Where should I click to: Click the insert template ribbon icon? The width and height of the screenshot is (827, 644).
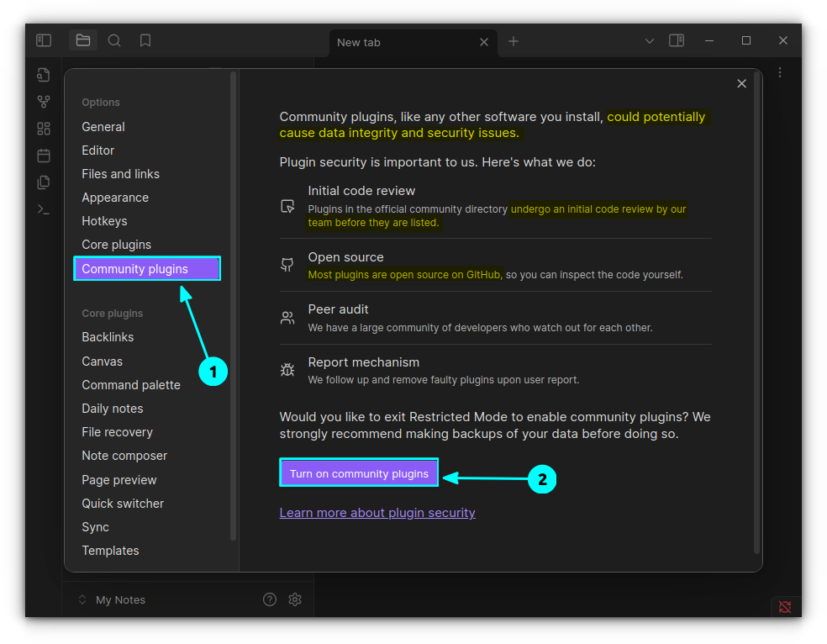pyautogui.click(x=44, y=182)
